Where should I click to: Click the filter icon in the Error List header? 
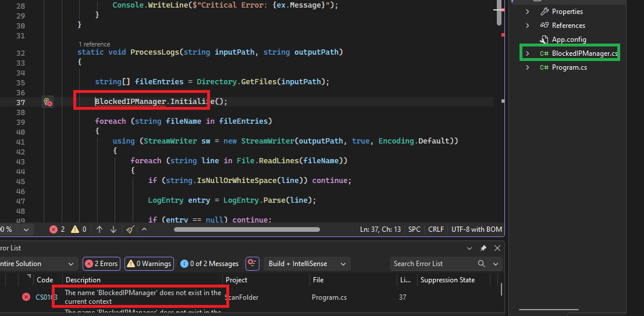tap(29, 276)
